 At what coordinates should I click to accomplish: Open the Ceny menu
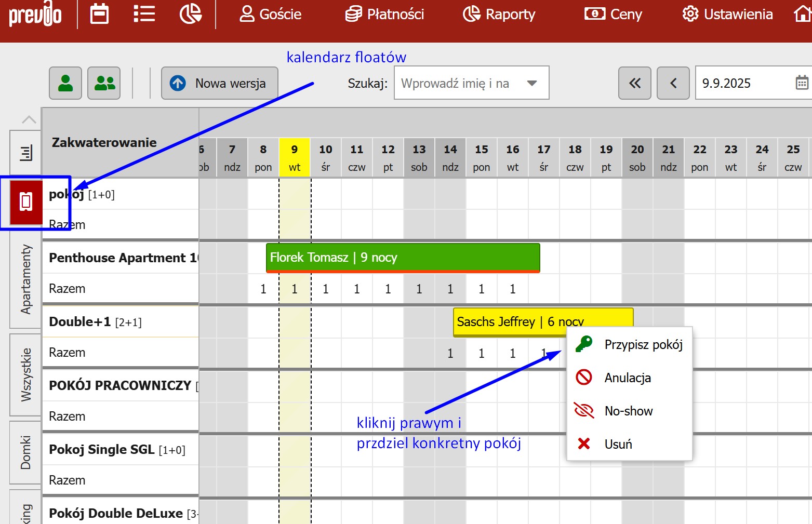613,14
